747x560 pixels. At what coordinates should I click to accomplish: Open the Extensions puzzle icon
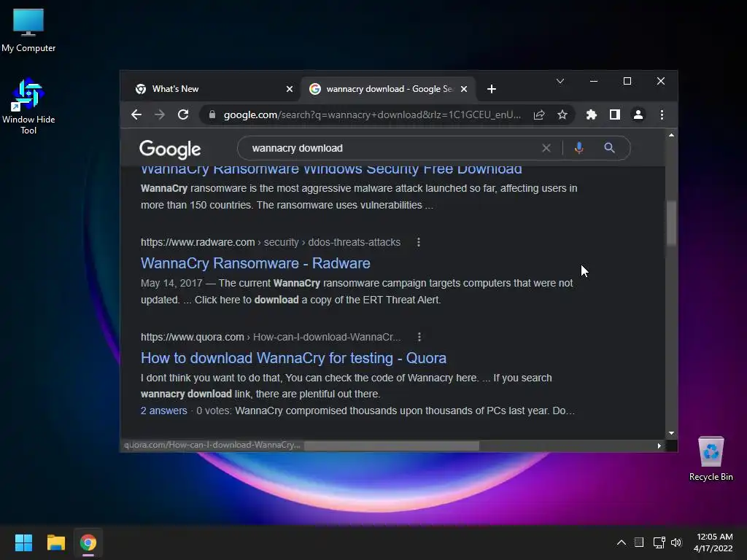tap(591, 114)
